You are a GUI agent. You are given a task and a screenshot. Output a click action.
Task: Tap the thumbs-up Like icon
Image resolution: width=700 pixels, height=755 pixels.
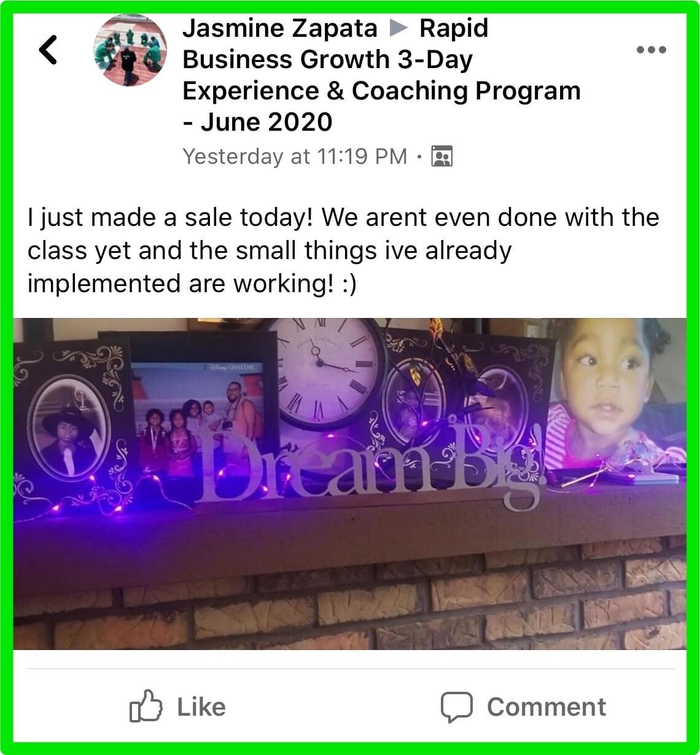(146, 706)
